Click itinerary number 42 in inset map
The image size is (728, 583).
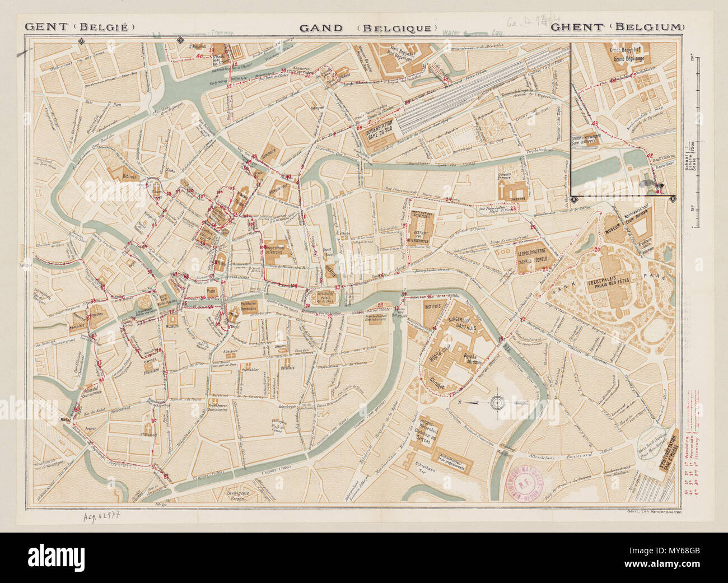pos(650,155)
